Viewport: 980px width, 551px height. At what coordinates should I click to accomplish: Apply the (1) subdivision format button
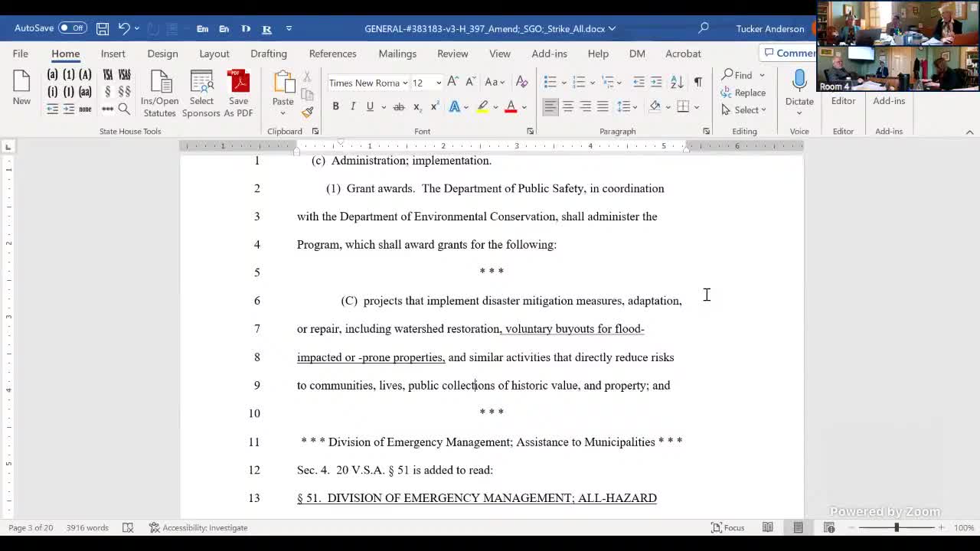(68, 74)
